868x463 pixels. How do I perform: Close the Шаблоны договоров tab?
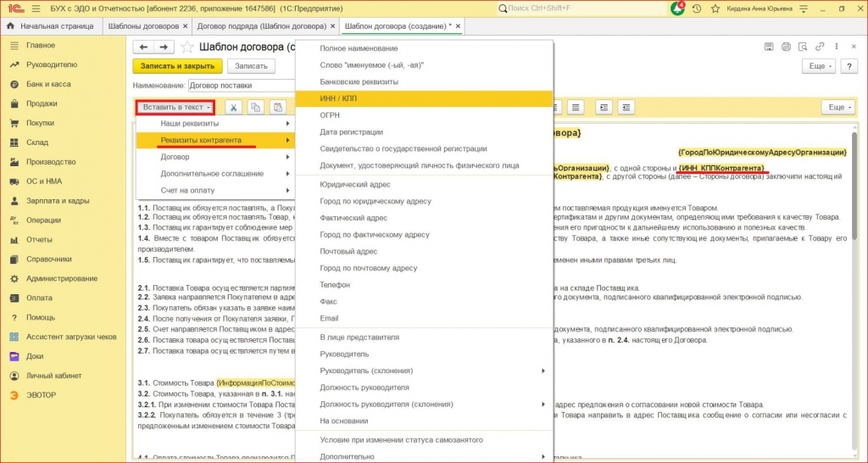pyautogui.click(x=185, y=26)
